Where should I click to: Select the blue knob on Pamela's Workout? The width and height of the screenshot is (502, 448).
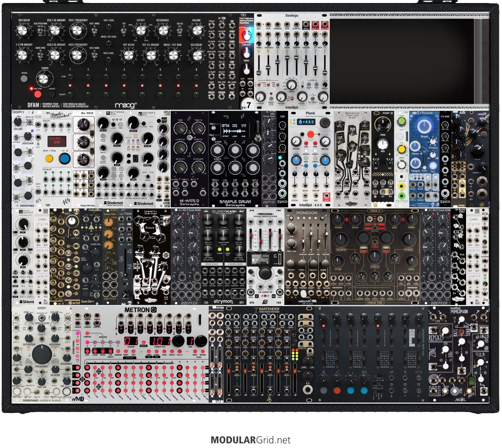click(65, 159)
